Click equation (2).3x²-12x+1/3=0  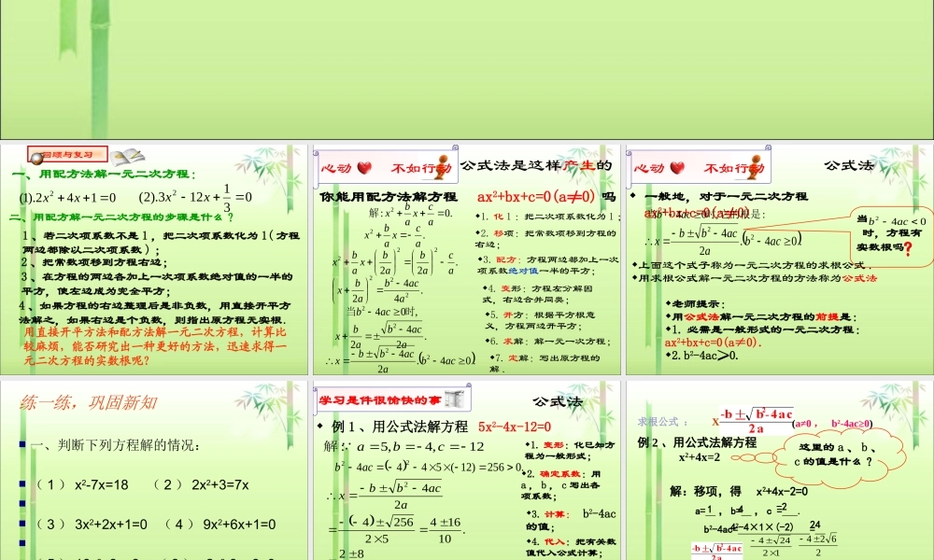[195, 198]
